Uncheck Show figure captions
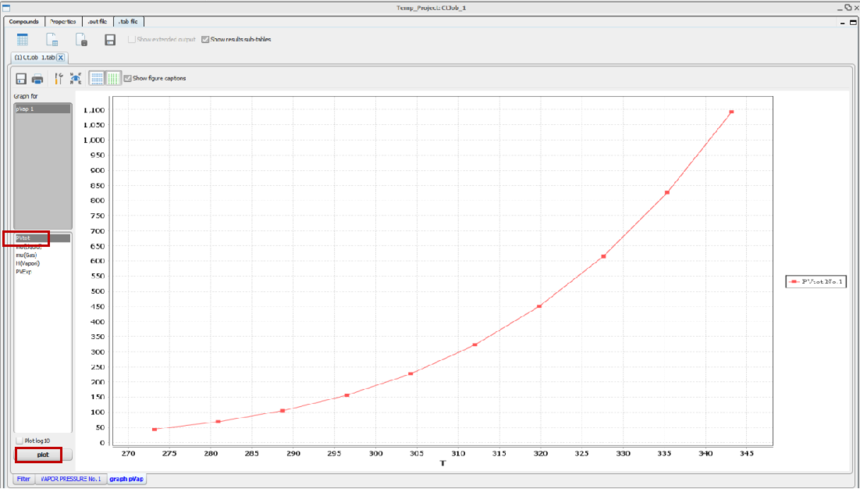Image resolution: width=860 pixels, height=489 pixels. (128, 78)
